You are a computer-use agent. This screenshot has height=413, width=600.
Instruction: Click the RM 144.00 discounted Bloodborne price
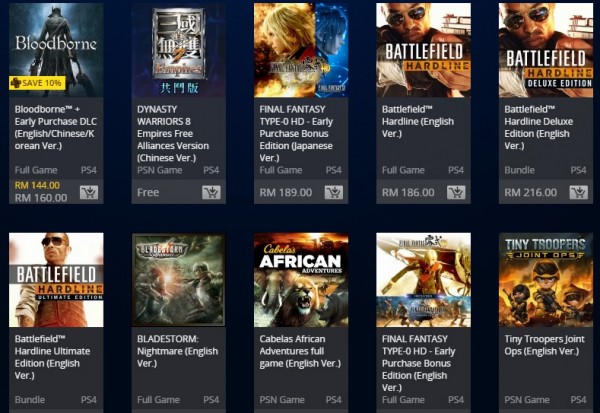coord(37,185)
